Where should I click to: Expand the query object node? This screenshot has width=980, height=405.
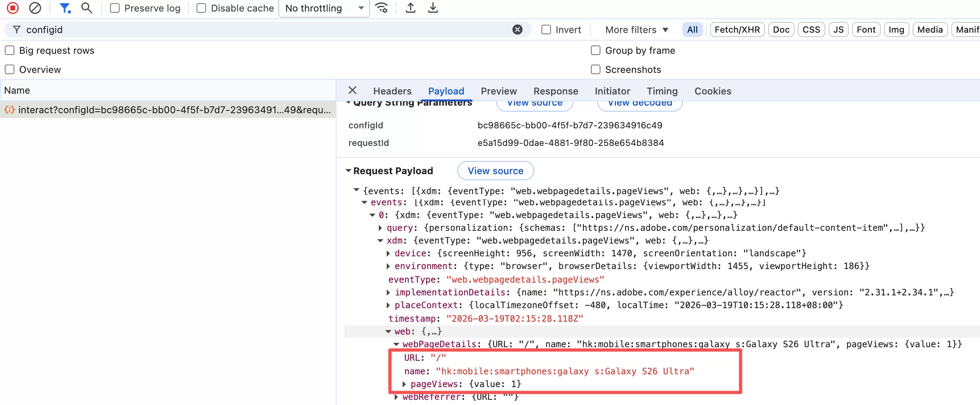(380, 228)
